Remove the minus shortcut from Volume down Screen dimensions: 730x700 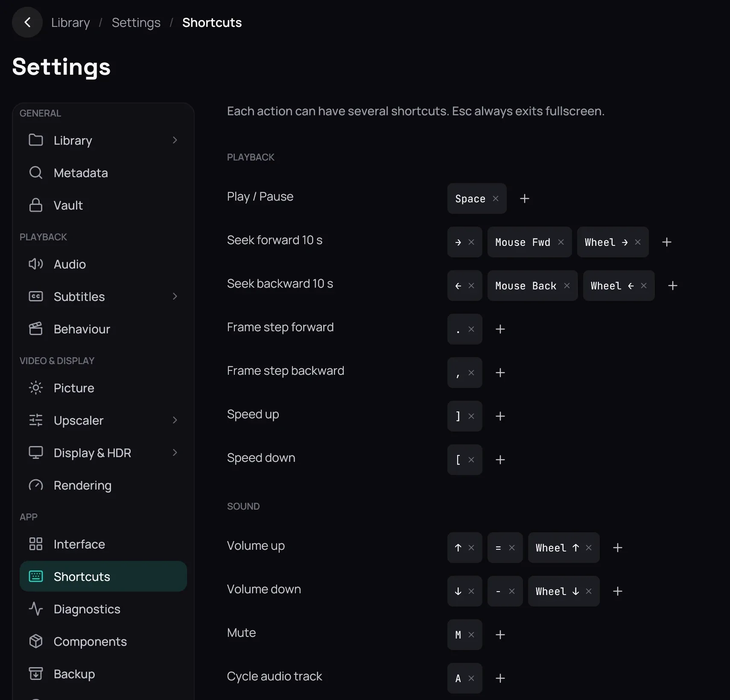(x=512, y=591)
